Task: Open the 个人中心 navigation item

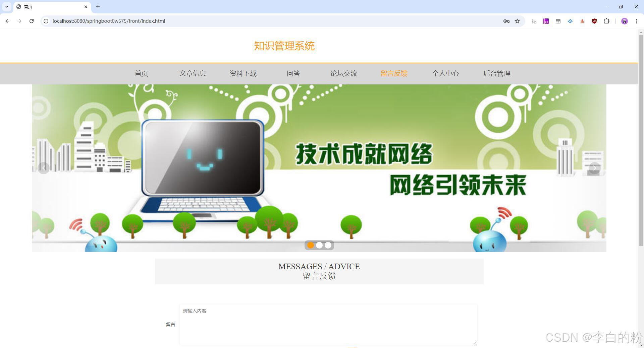Action: (445, 73)
